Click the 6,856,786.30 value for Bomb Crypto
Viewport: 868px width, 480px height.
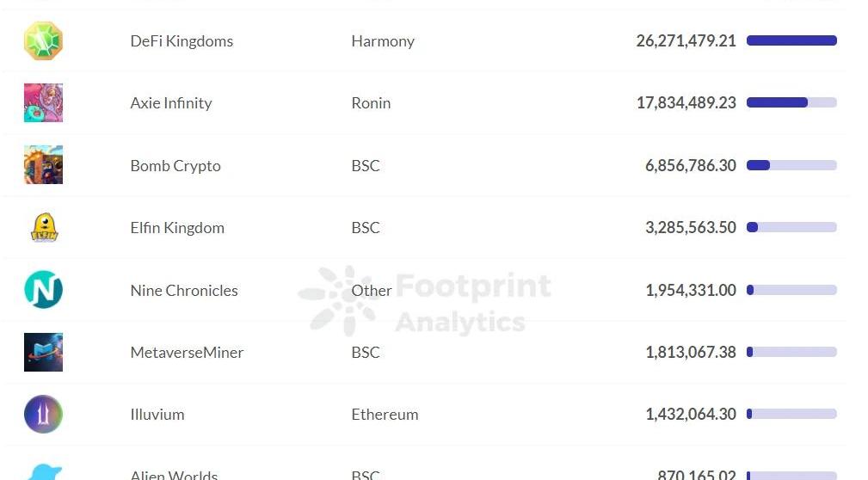point(690,166)
